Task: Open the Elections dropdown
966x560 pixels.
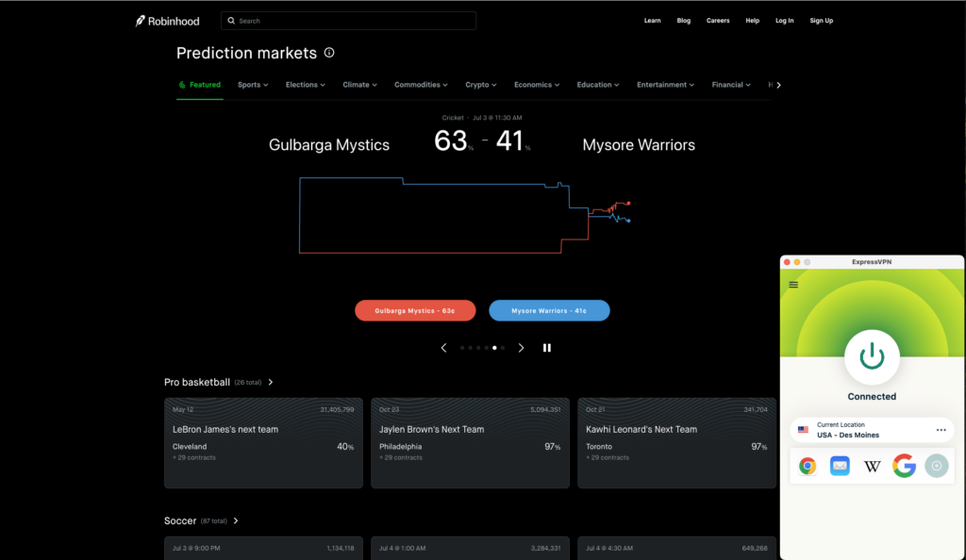Action: (305, 85)
